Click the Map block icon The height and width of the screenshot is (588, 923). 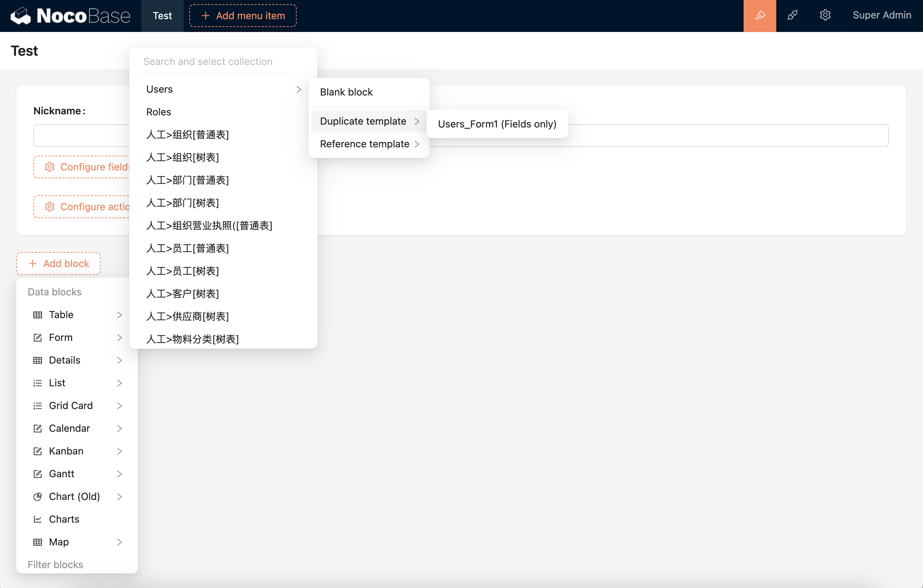(x=38, y=542)
